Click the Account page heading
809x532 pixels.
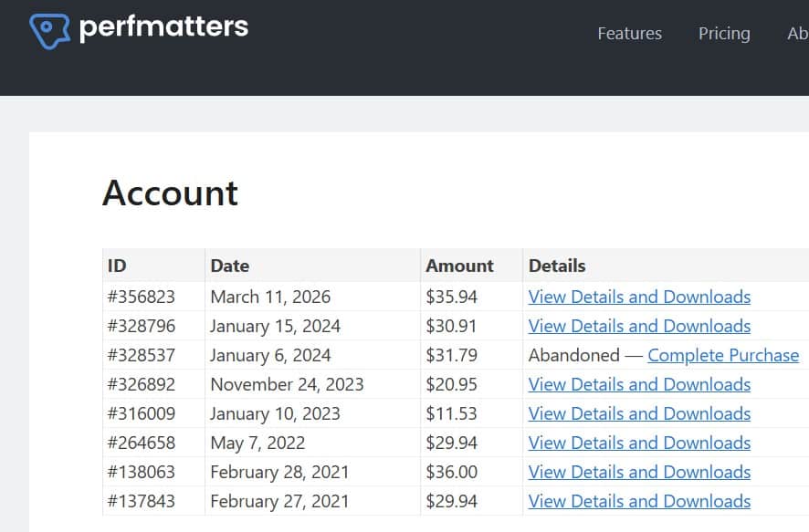[x=171, y=193]
